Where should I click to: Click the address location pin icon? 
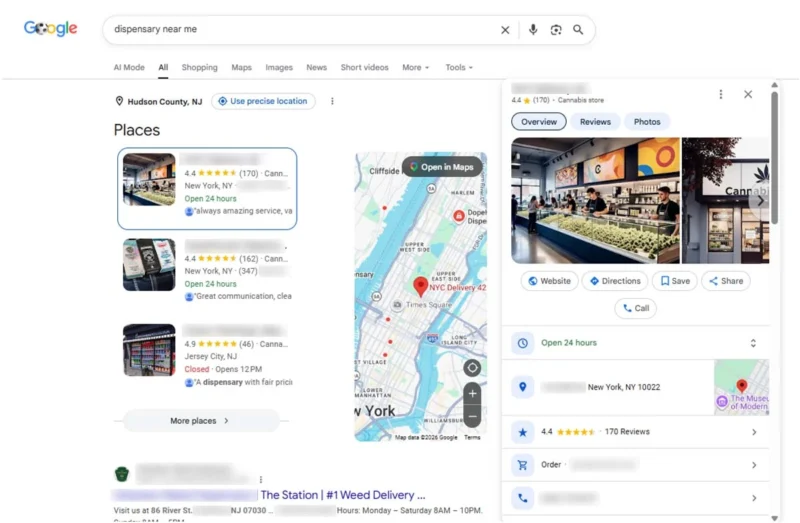(522, 387)
